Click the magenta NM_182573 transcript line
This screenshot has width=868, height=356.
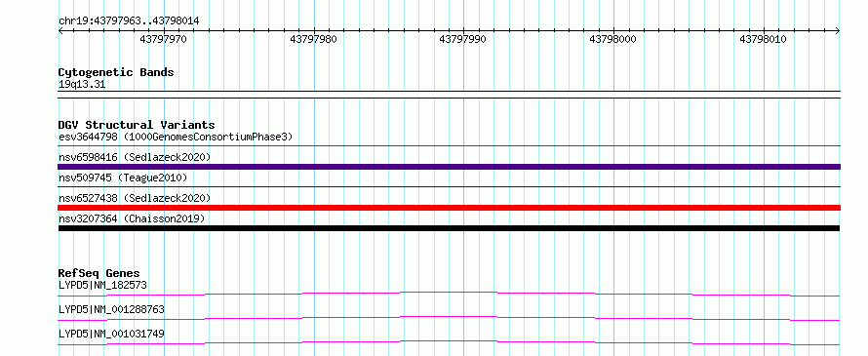coord(450,294)
